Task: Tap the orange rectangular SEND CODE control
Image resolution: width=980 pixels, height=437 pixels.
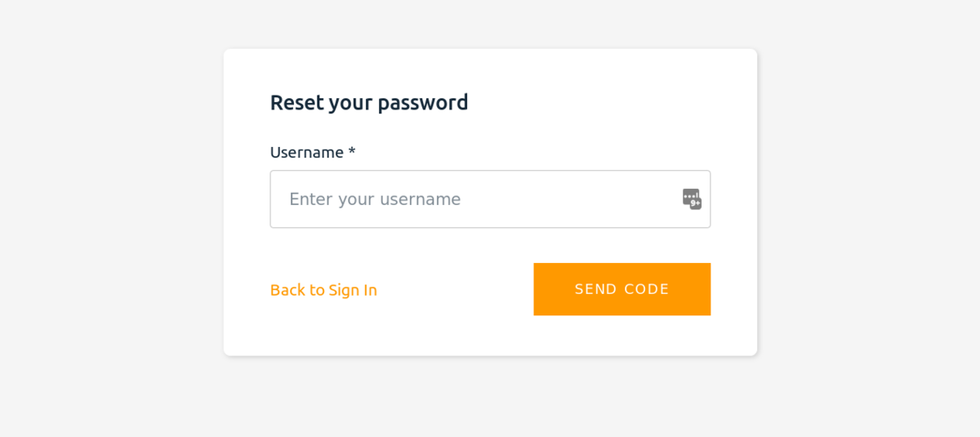Action: click(x=621, y=289)
